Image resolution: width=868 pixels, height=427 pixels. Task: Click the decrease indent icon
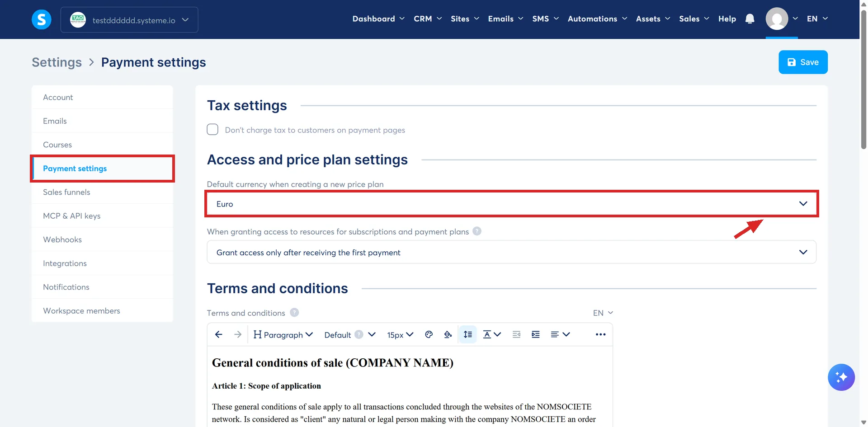click(x=516, y=334)
